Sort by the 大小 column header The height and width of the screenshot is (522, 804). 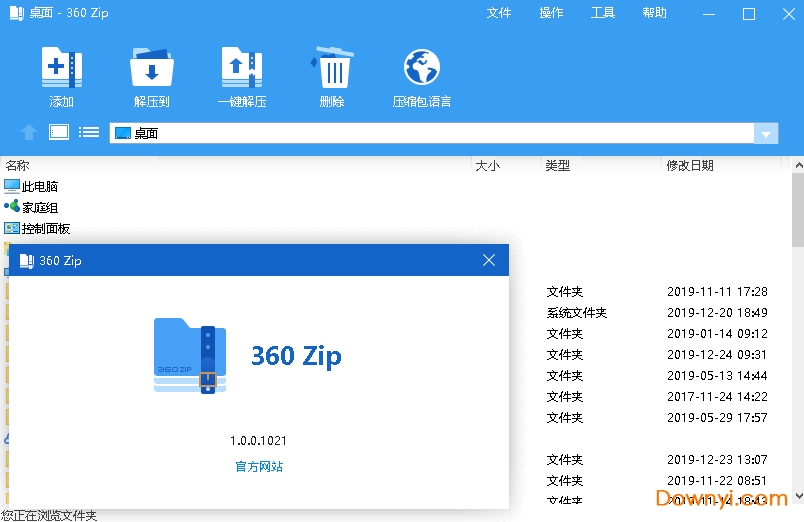pos(488,166)
